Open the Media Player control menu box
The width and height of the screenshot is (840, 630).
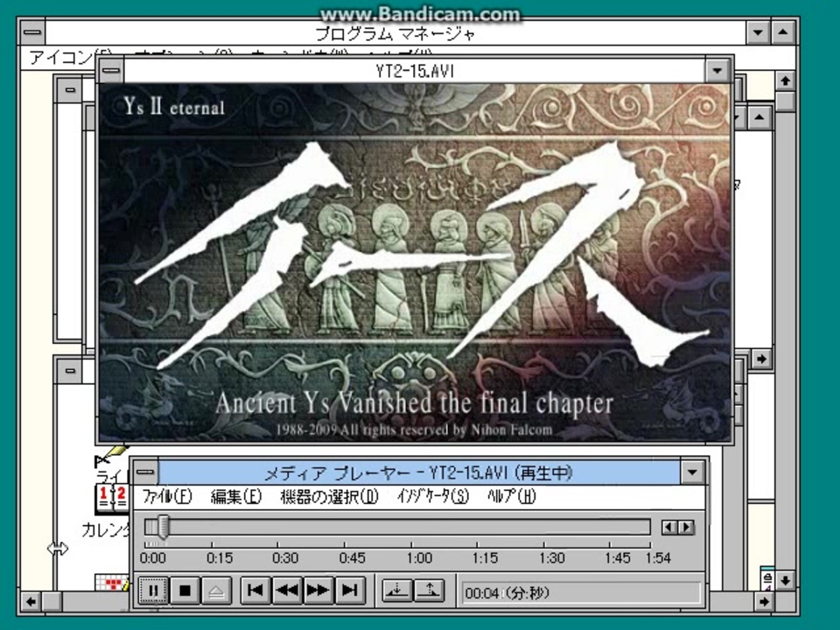[x=145, y=472]
